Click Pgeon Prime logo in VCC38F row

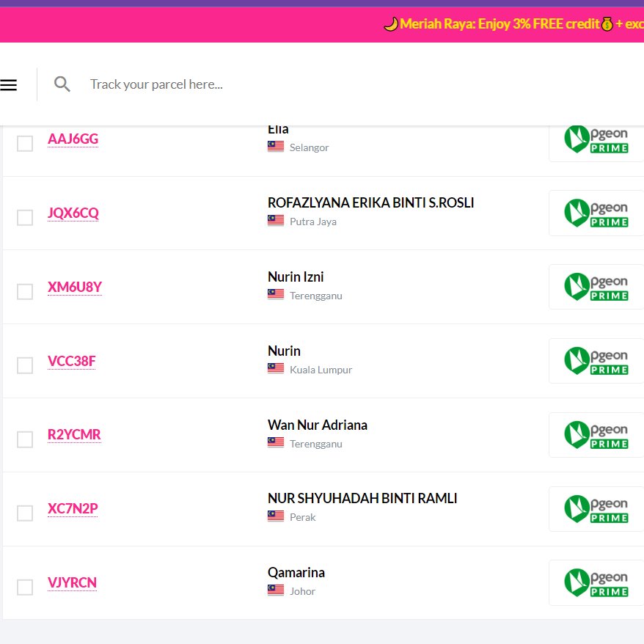point(596,361)
